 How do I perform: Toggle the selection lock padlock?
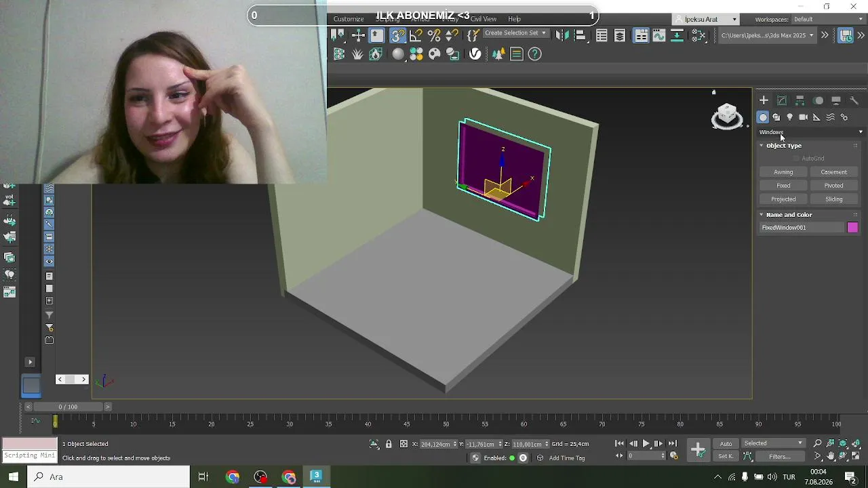(x=389, y=444)
